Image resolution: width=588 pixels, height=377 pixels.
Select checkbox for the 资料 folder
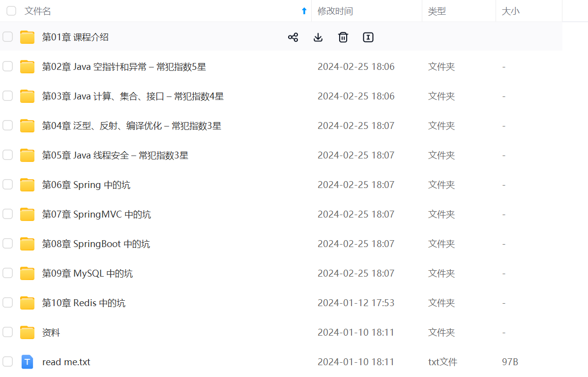pyautogui.click(x=7, y=332)
